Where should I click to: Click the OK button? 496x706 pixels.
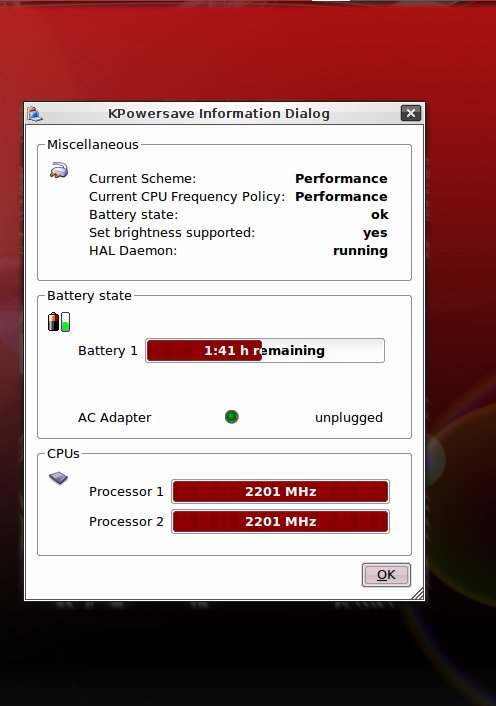386,575
